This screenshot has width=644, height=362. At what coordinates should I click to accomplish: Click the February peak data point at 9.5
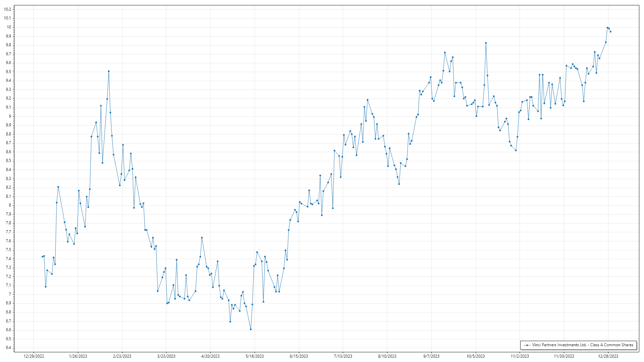(109, 71)
